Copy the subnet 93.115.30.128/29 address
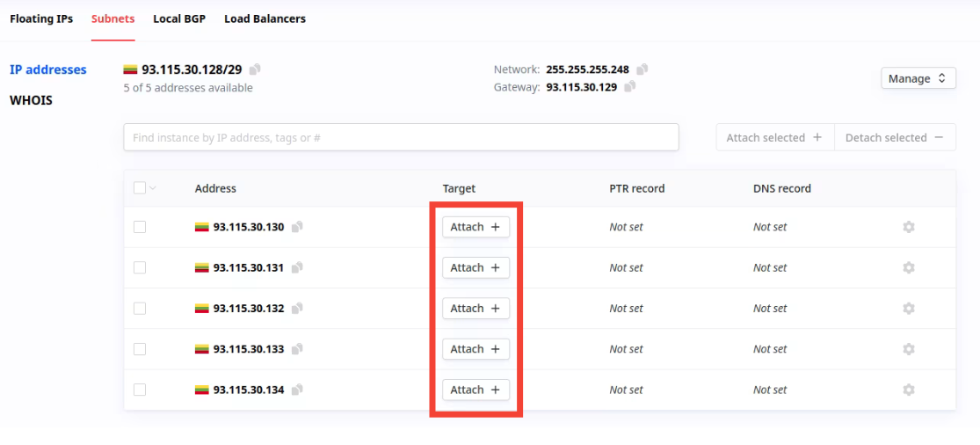Screen dimensions: 980x445 tap(255, 69)
